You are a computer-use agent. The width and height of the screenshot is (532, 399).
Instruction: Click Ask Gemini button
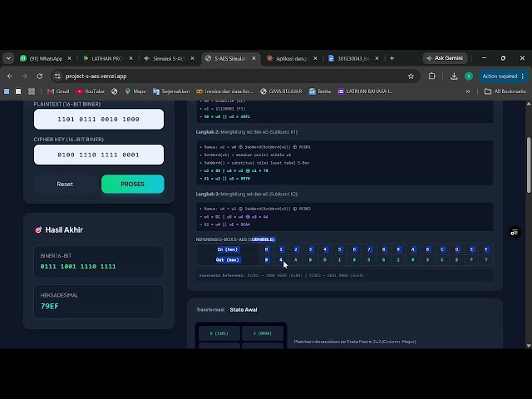coord(445,58)
